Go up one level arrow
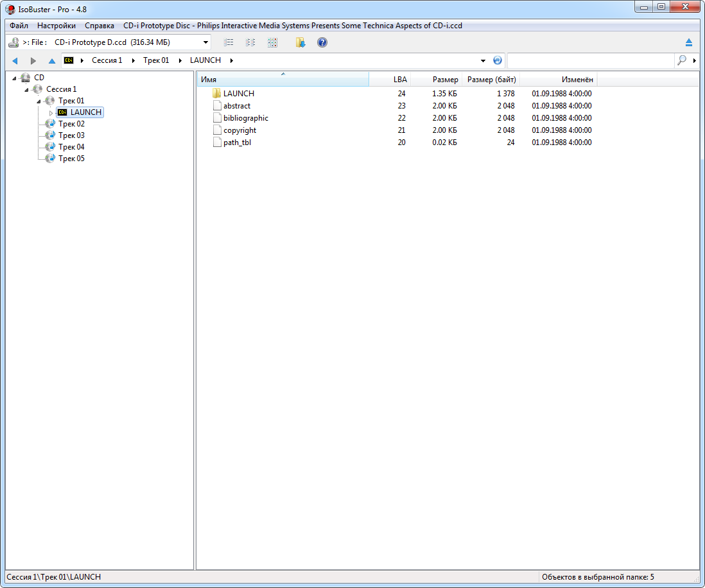This screenshot has width=705, height=588. click(52, 61)
